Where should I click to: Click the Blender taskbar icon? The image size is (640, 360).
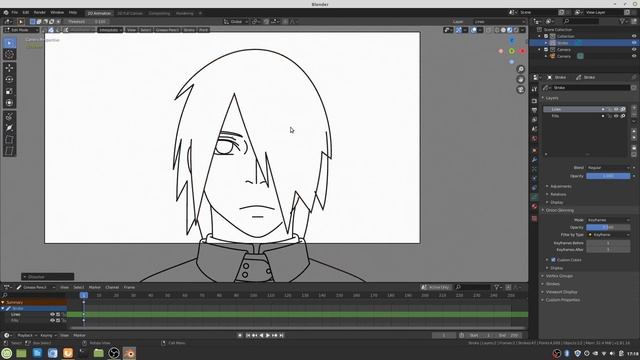(129, 353)
